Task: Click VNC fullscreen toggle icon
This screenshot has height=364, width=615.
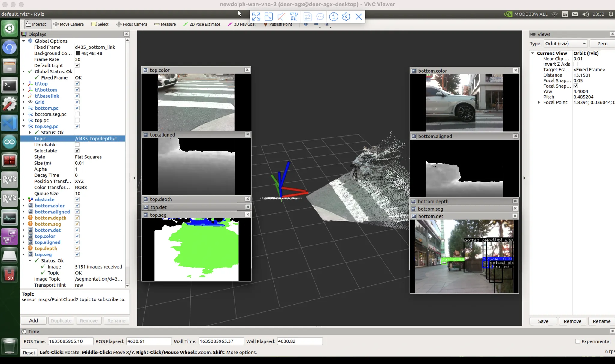Action: tap(256, 17)
